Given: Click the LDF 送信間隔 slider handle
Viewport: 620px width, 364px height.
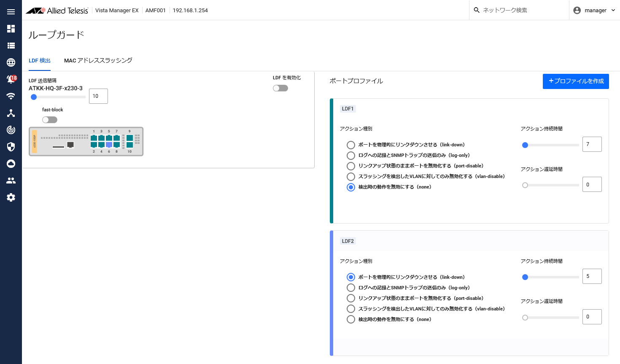Looking at the screenshot, I should click(34, 97).
